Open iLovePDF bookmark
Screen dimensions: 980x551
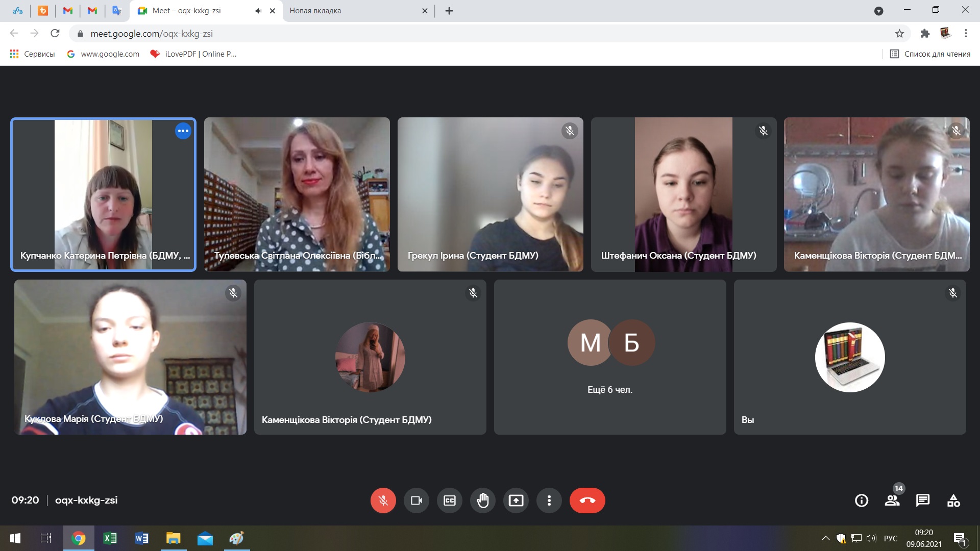(193, 54)
